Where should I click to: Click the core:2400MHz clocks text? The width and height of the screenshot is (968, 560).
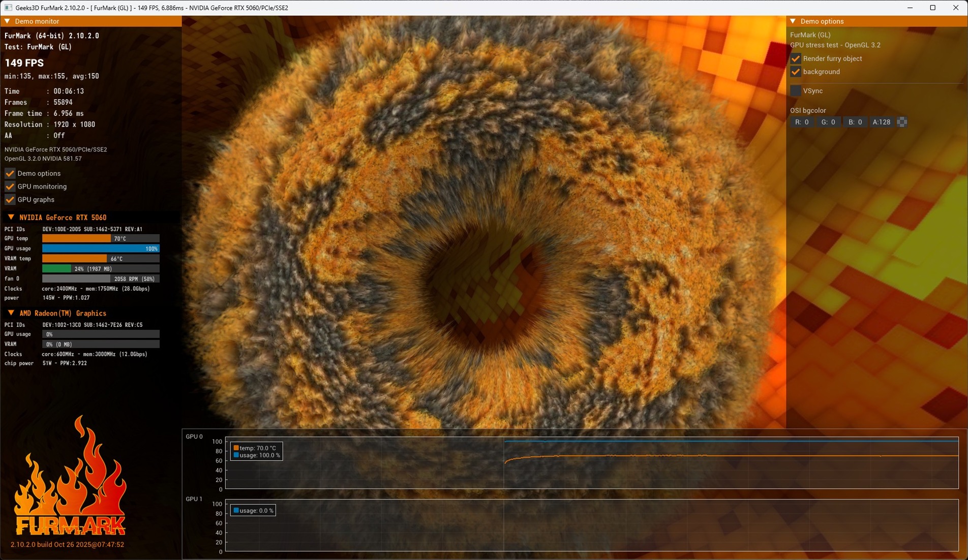pos(96,289)
